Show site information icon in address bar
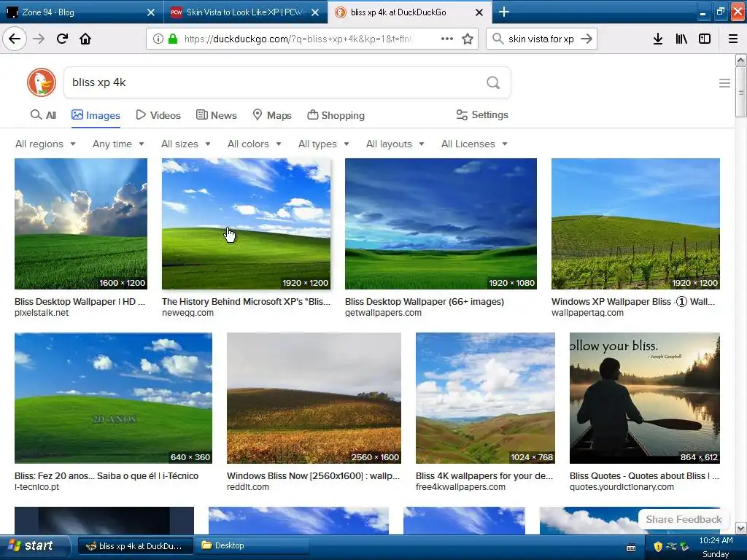The height and width of the screenshot is (560, 747). [158, 39]
